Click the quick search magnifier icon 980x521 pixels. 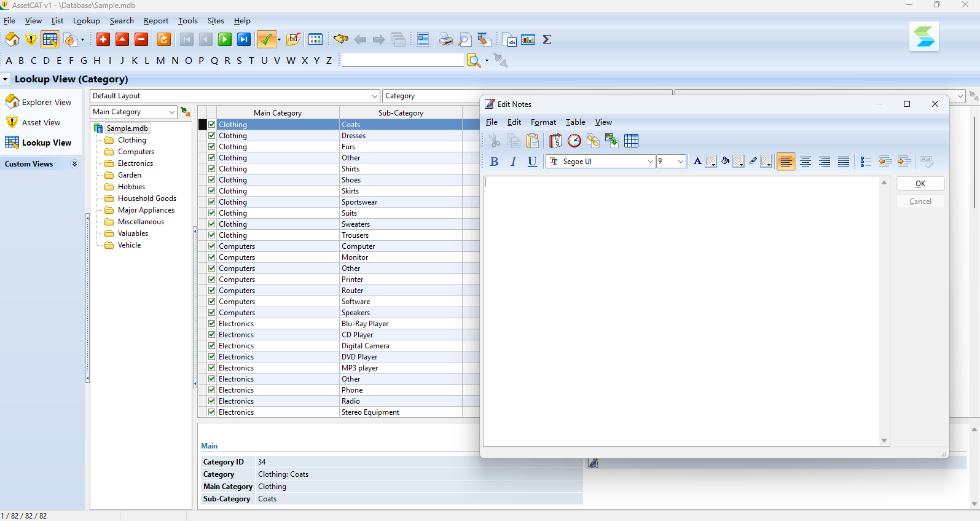[473, 60]
